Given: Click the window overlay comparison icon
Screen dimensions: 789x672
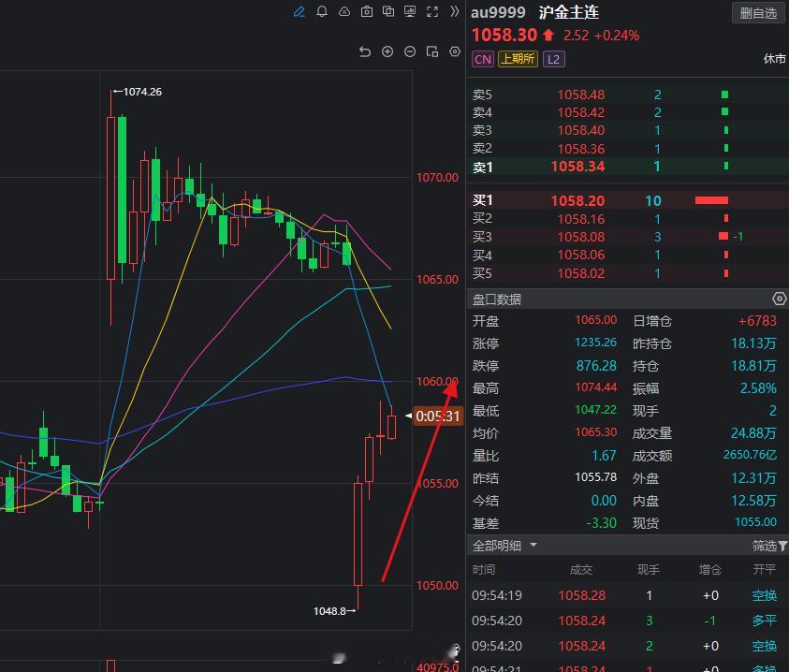Looking at the screenshot, I should coord(388,12).
